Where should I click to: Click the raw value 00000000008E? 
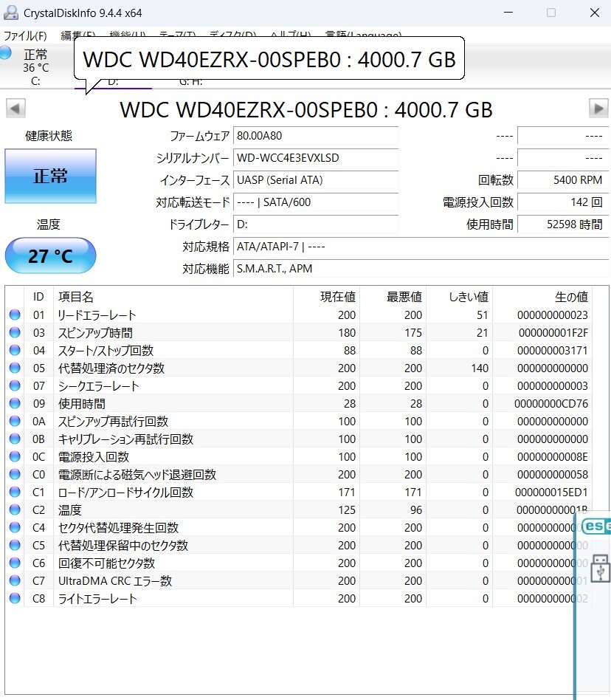(x=552, y=456)
